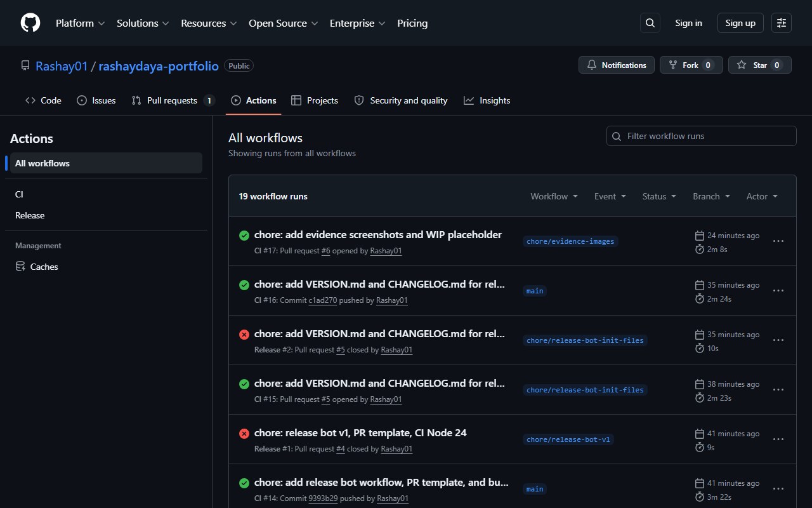Open the Branch filter dropdown
Screen dimensions: 812x508
click(712, 196)
